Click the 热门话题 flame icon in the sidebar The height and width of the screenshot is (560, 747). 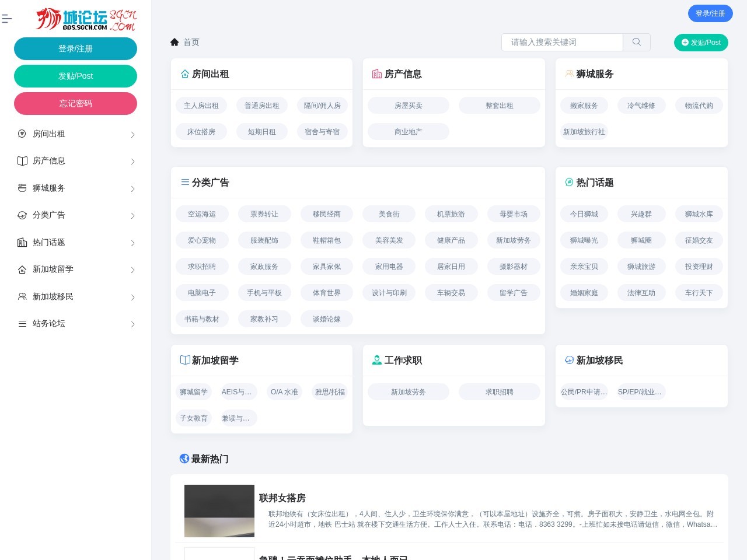(22, 242)
